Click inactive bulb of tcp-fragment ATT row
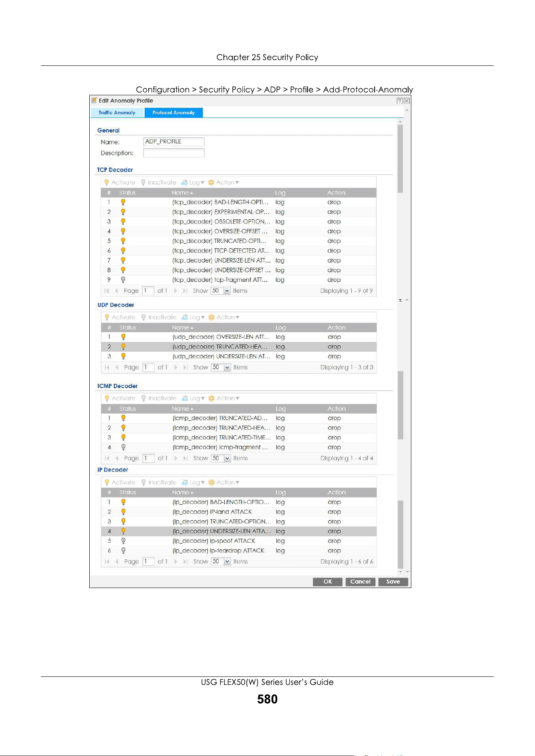 [123, 280]
